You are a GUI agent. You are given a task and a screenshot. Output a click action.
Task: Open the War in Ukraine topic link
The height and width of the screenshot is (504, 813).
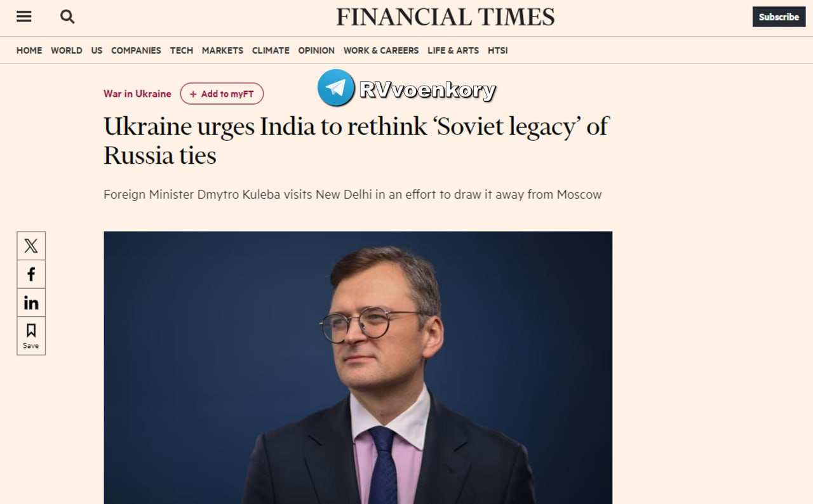137,94
